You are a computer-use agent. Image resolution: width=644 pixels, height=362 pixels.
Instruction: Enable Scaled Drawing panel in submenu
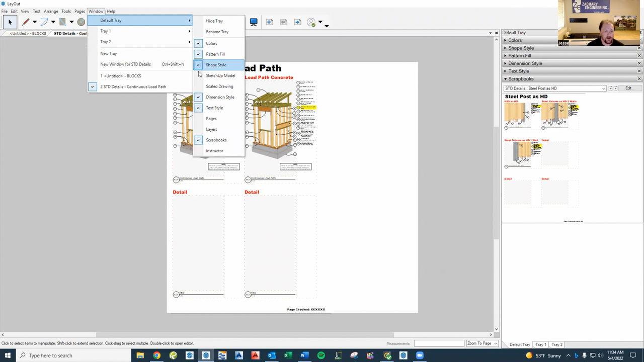pyautogui.click(x=219, y=86)
